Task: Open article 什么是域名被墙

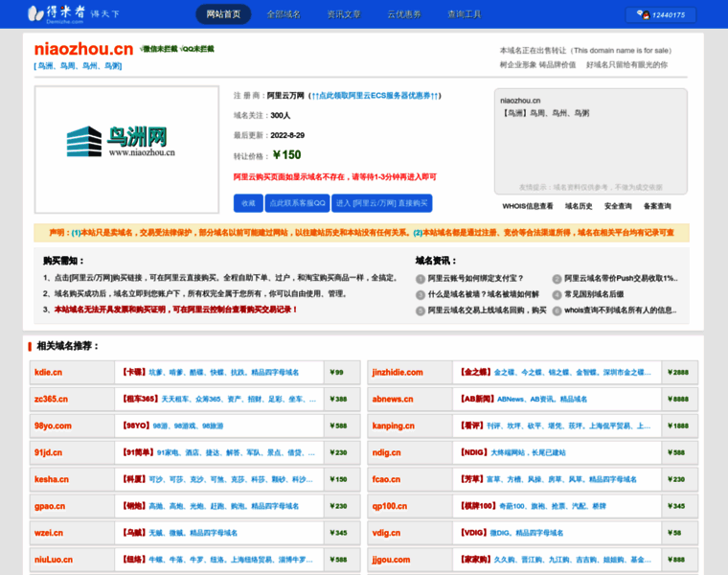Action: pyautogui.click(x=484, y=294)
